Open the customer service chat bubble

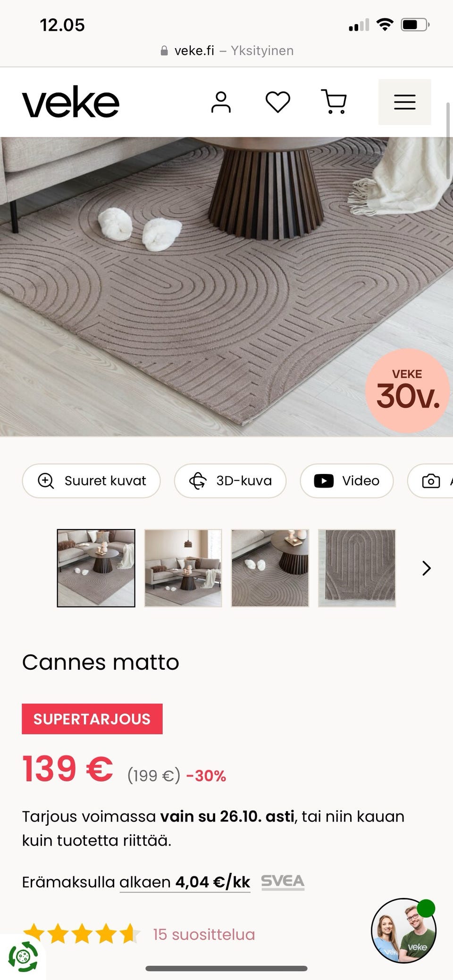tap(404, 930)
